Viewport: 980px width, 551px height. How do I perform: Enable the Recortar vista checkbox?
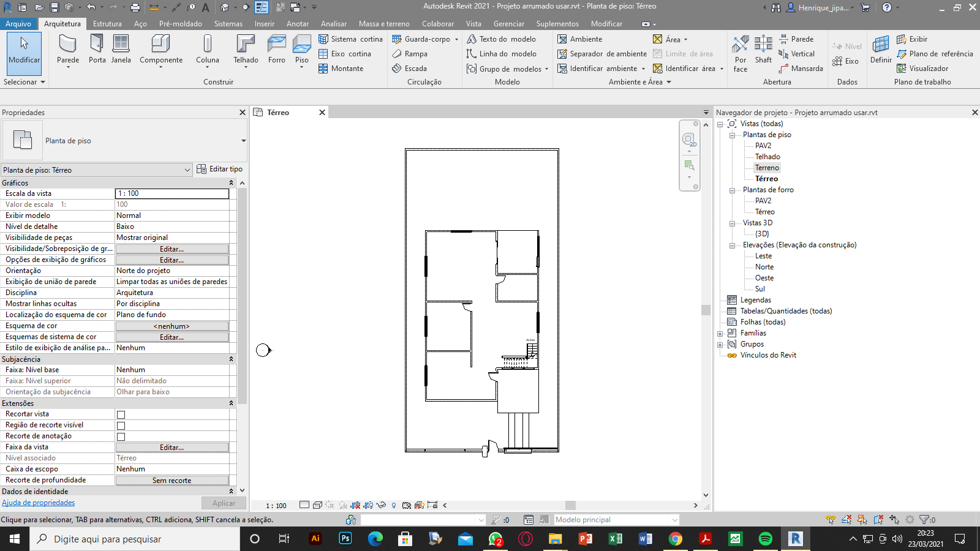121,414
